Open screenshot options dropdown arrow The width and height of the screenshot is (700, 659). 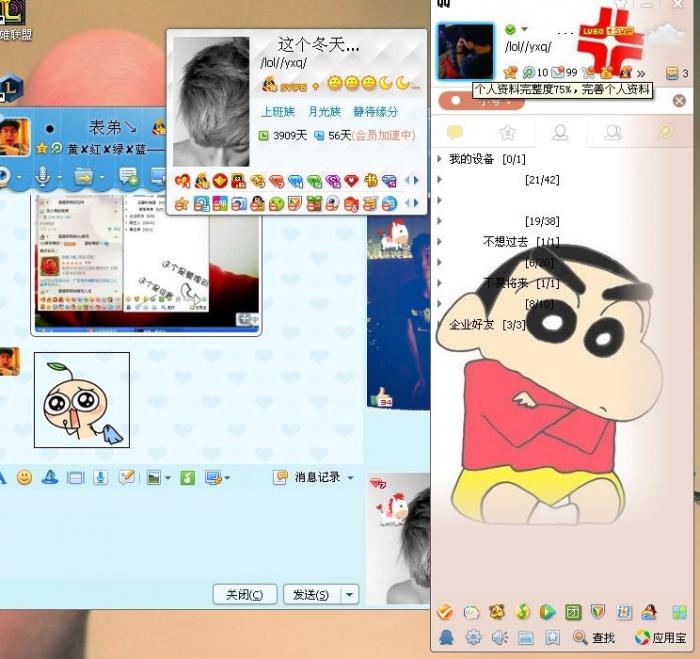pyautogui.click(x=227, y=478)
